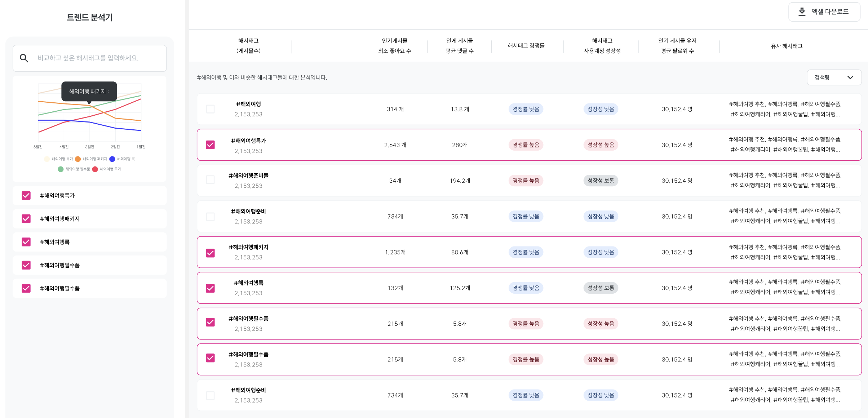Check the #해외여행준비물 table row checkbox

click(x=210, y=180)
